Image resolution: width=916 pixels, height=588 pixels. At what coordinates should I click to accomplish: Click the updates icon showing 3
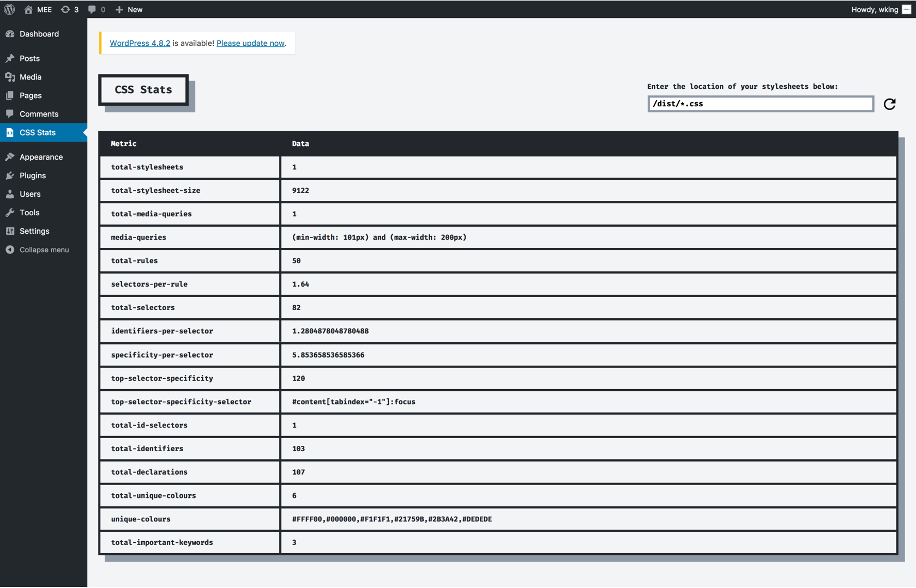point(65,9)
